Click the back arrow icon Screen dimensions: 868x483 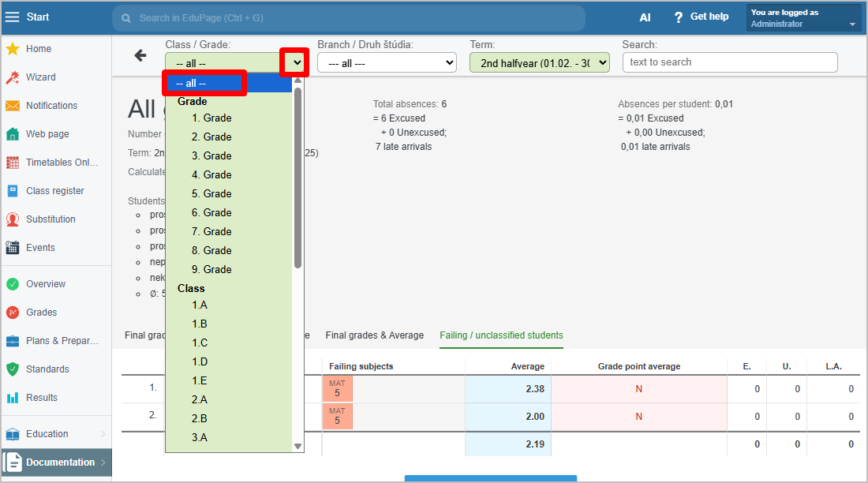pos(140,55)
